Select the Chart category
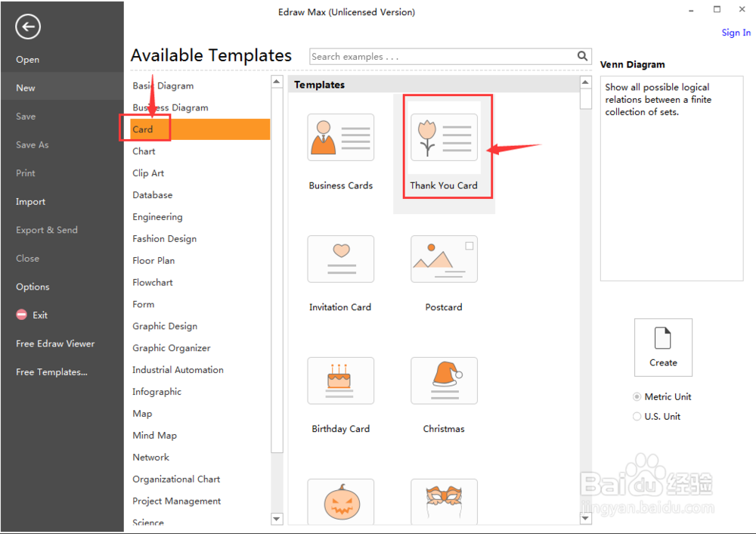The height and width of the screenshot is (534, 756). 144,151
